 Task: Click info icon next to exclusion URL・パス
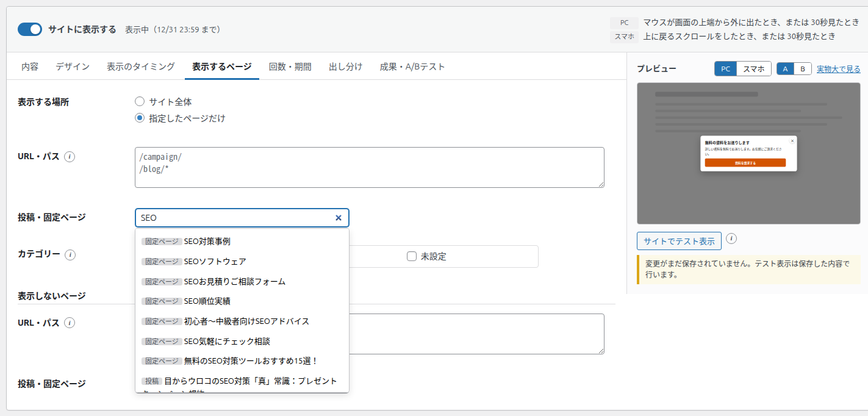coord(70,323)
